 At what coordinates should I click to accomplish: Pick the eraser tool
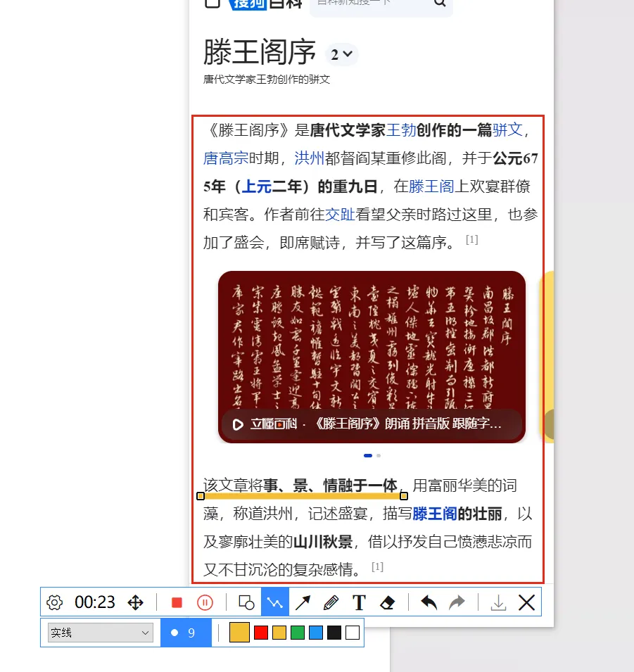387,602
